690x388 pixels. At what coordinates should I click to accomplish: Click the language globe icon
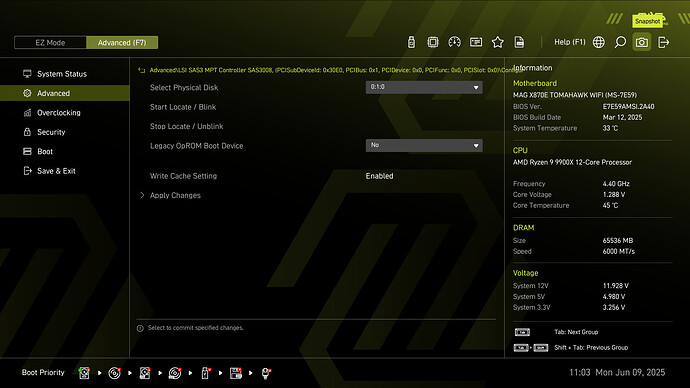(x=598, y=42)
